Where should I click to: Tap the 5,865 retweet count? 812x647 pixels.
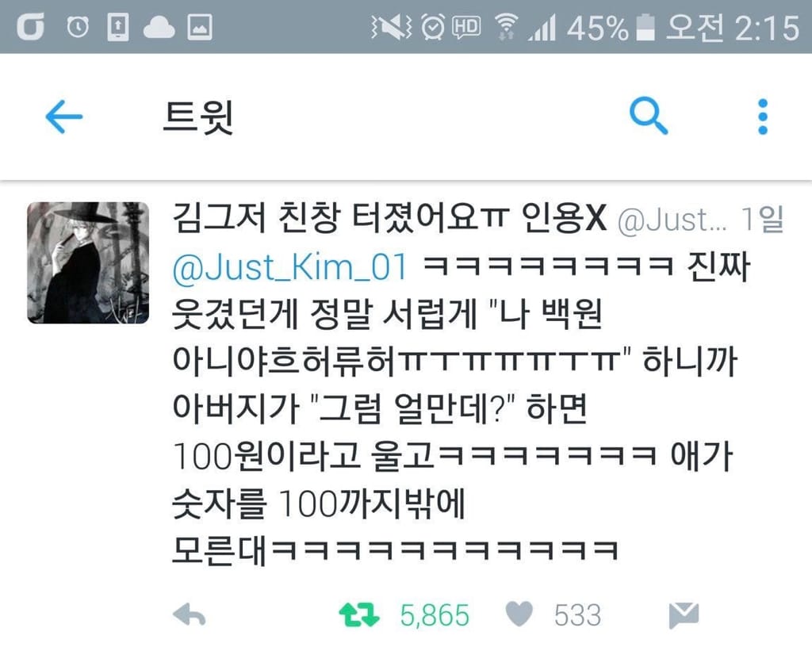[x=435, y=615]
